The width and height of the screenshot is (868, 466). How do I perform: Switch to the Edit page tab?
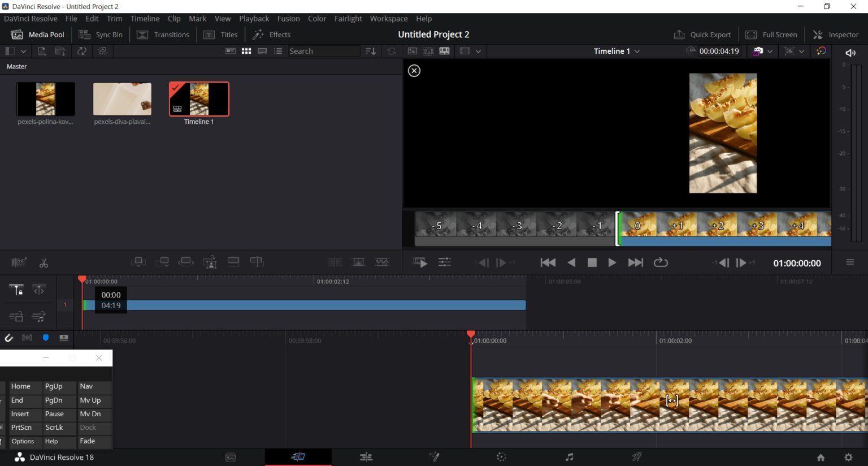[366, 457]
